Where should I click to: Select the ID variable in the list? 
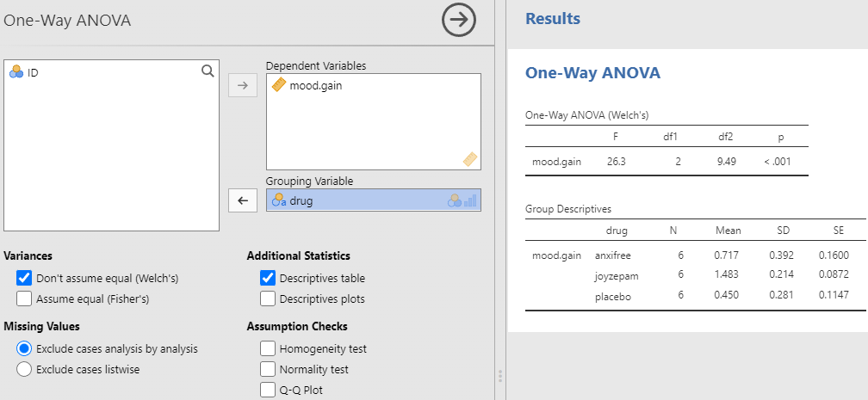[33, 73]
